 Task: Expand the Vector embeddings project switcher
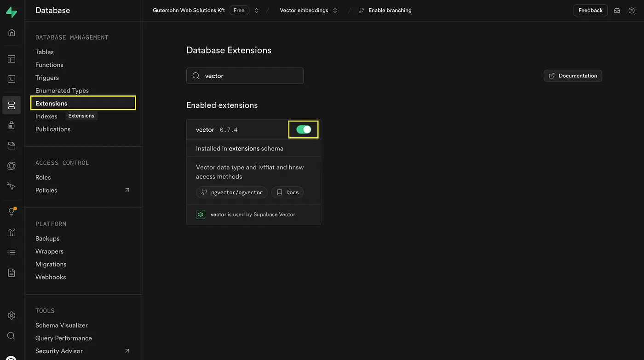[335, 10]
